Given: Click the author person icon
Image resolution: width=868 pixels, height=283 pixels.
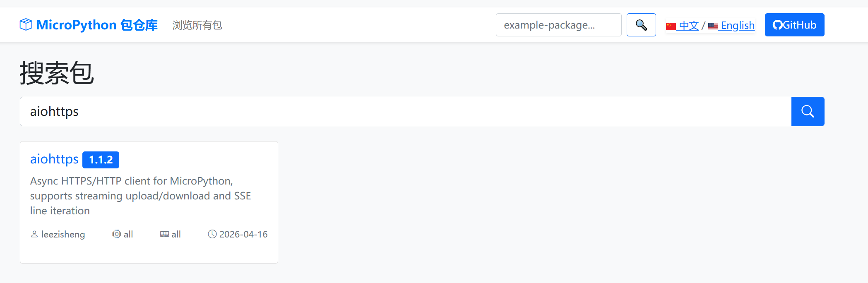Looking at the screenshot, I should click(34, 234).
